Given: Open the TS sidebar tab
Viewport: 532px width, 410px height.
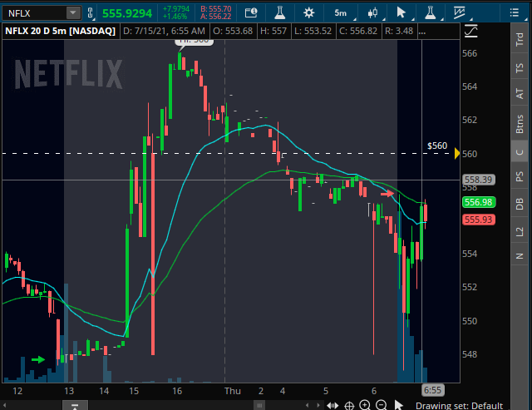Looking at the screenshot, I should click(520, 68).
